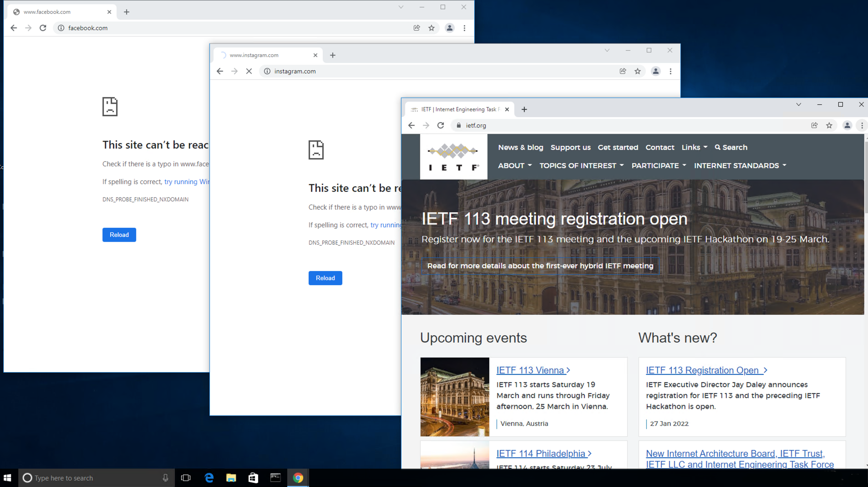Open Chrome menu in ietf.org window

pyautogui.click(x=862, y=125)
